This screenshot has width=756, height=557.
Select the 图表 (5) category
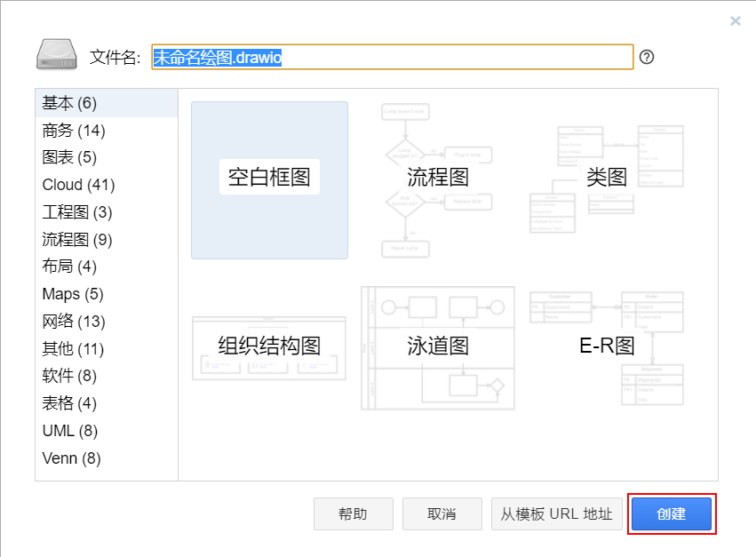pos(106,157)
